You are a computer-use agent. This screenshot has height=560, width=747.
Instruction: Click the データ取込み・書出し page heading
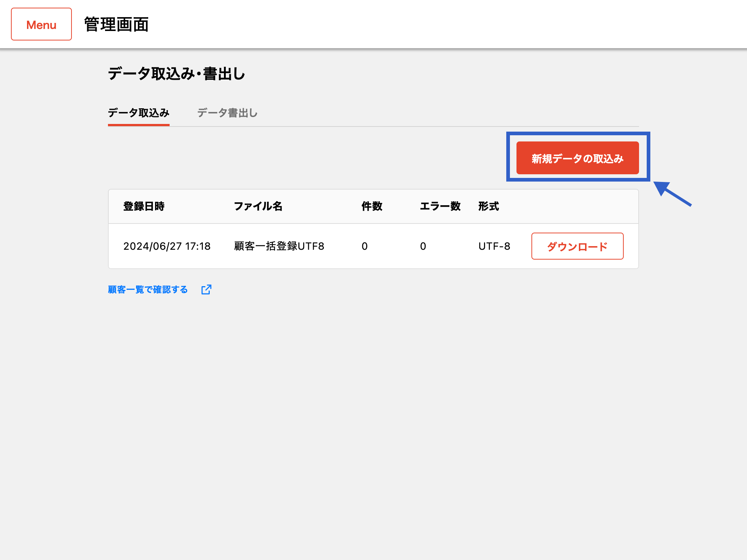coord(177,74)
